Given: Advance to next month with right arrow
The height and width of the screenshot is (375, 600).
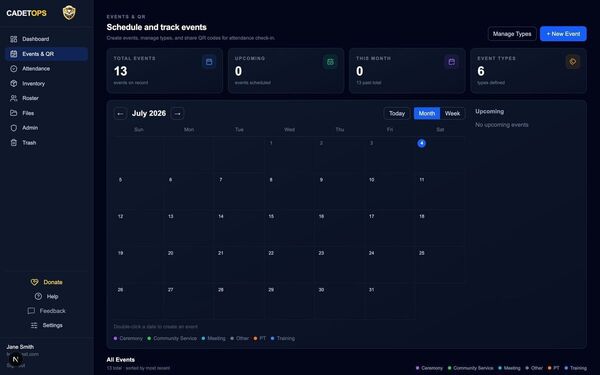Looking at the screenshot, I should tap(178, 114).
